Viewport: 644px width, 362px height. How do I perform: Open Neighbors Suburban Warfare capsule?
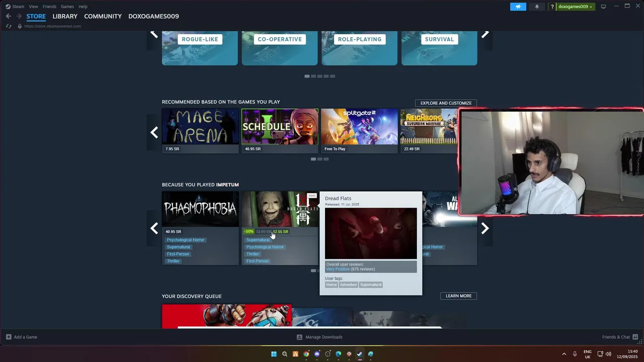(x=429, y=131)
